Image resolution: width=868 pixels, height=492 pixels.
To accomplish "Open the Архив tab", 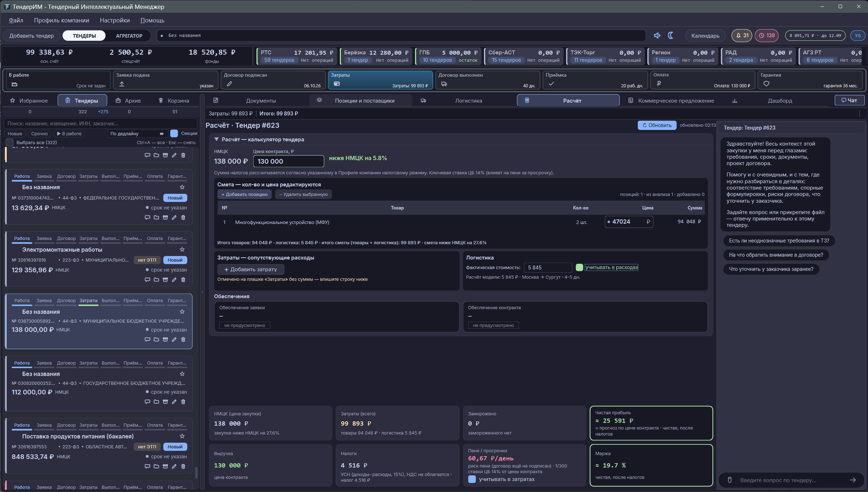I will [x=128, y=101].
